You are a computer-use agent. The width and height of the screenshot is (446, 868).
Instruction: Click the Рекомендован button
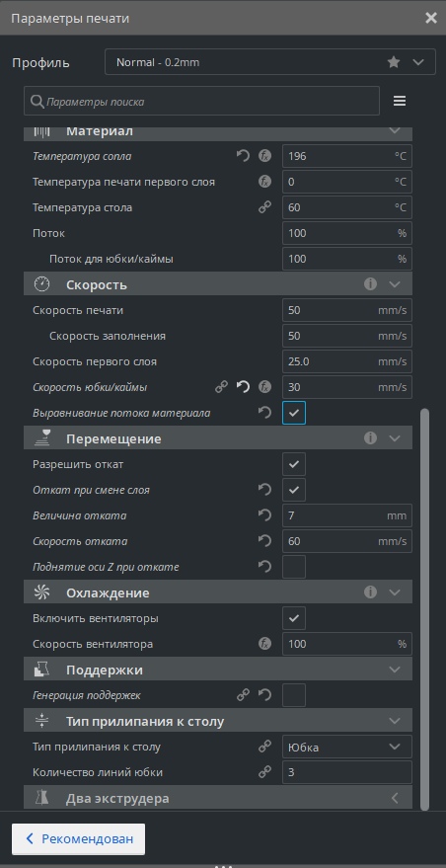[79, 838]
